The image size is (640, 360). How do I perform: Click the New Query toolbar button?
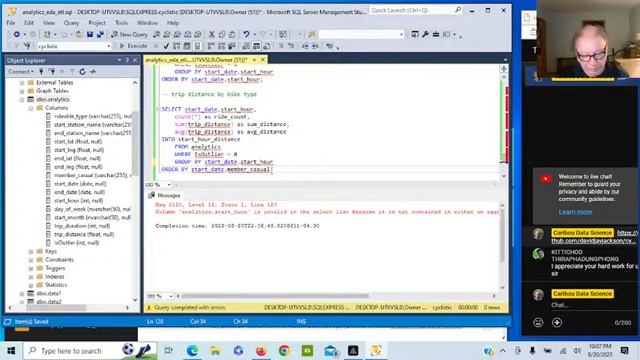pos(129,35)
